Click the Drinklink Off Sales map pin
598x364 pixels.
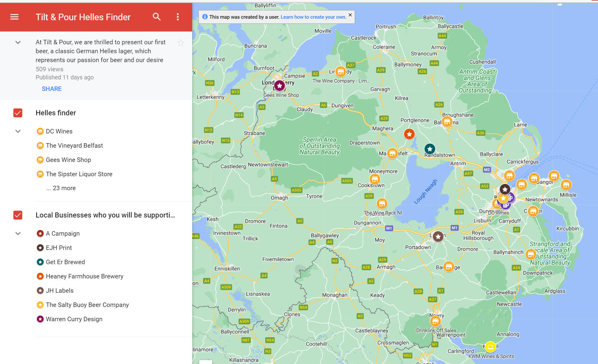pyautogui.click(x=435, y=321)
